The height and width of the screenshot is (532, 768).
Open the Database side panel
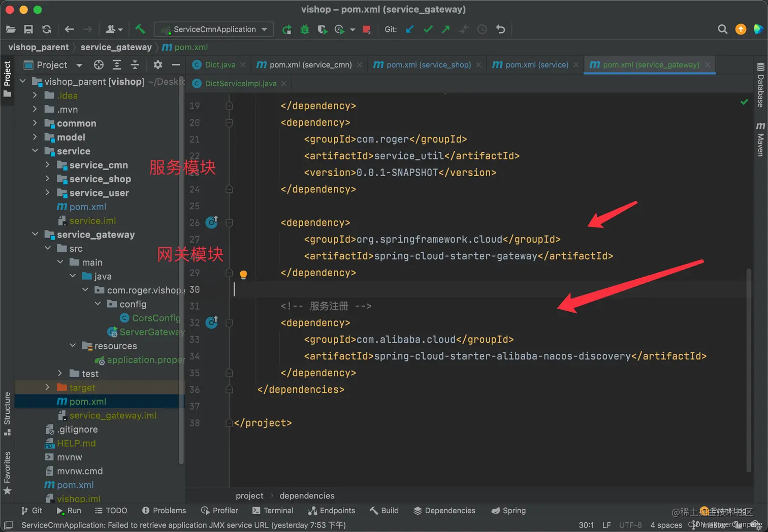(x=760, y=85)
